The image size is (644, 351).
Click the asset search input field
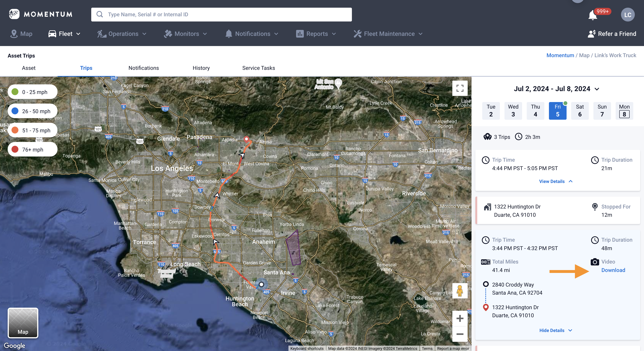pyautogui.click(x=222, y=14)
